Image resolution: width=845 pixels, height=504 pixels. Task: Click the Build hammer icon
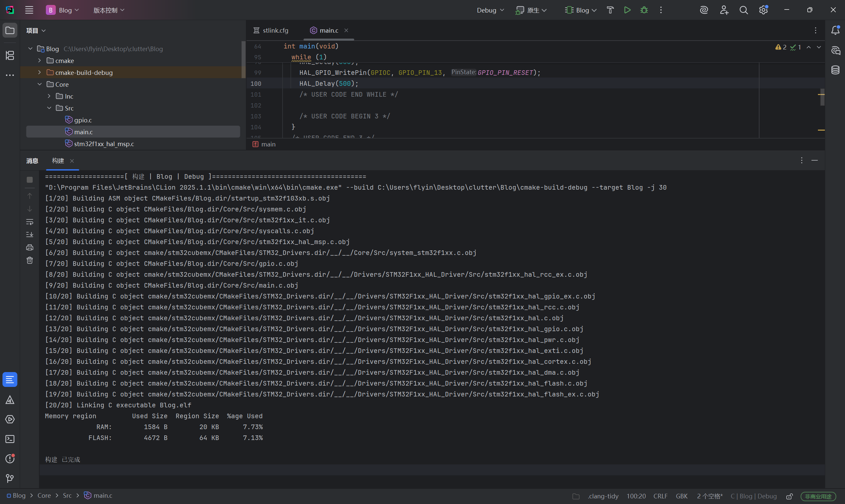610,10
